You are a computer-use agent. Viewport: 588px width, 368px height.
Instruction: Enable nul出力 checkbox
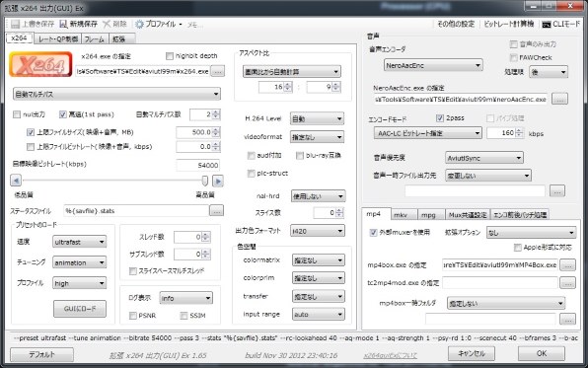(17, 114)
